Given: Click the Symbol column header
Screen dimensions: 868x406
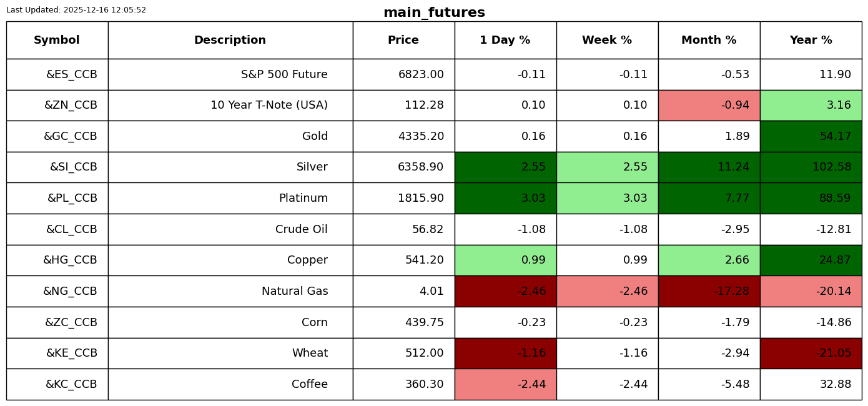Looking at the screenshot, I should (x=57, y=40).
